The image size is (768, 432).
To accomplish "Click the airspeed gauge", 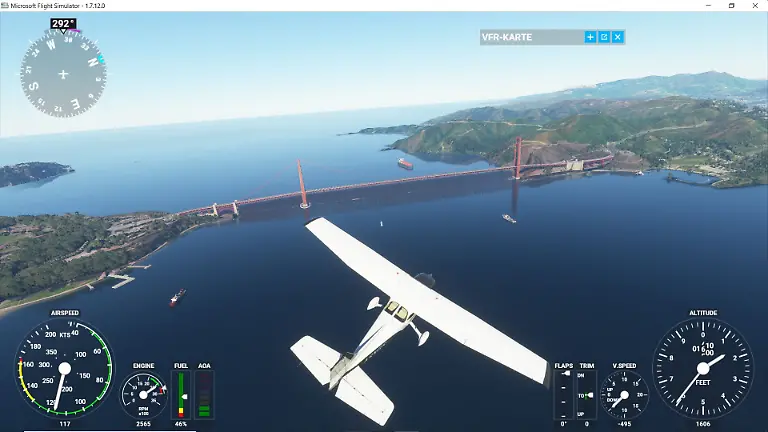I will pos(64,367).
